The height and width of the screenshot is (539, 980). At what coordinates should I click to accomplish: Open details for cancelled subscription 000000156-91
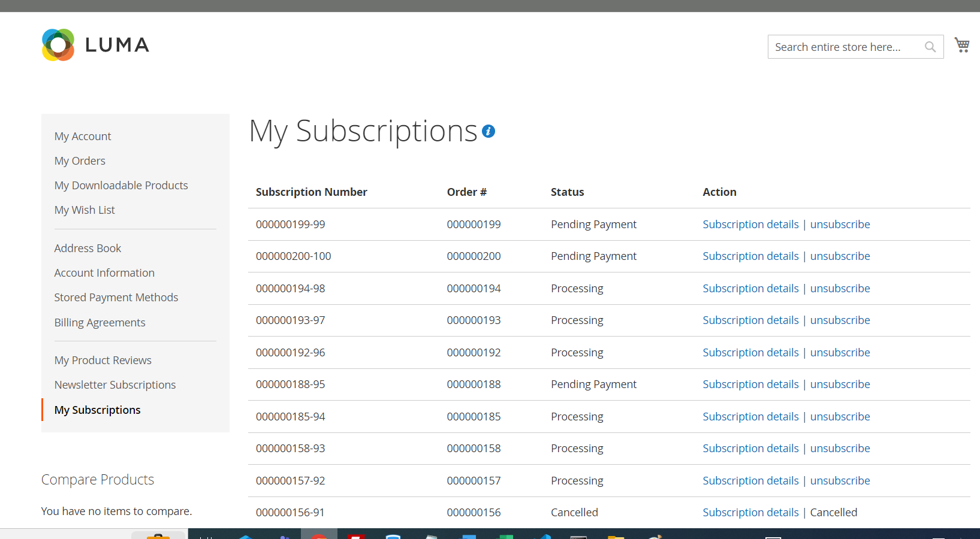[x=750, y=513]
